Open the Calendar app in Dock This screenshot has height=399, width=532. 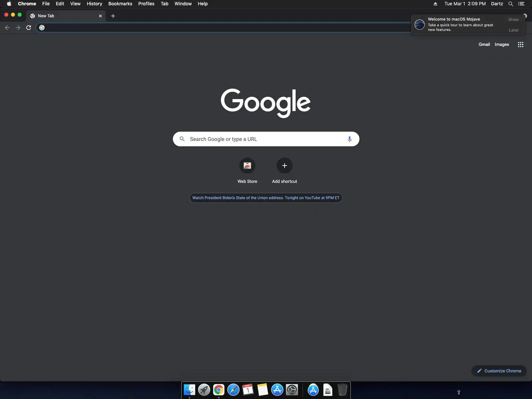(248, 390)
